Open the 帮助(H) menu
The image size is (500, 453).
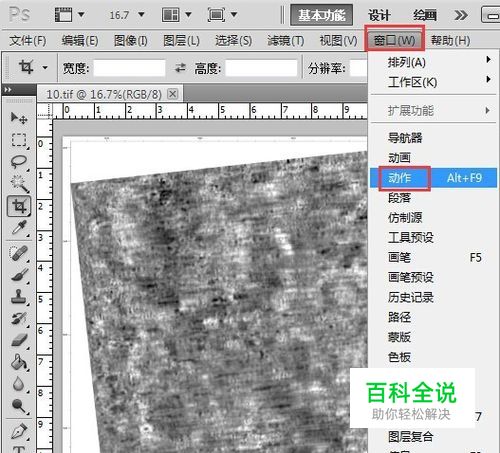450,41
